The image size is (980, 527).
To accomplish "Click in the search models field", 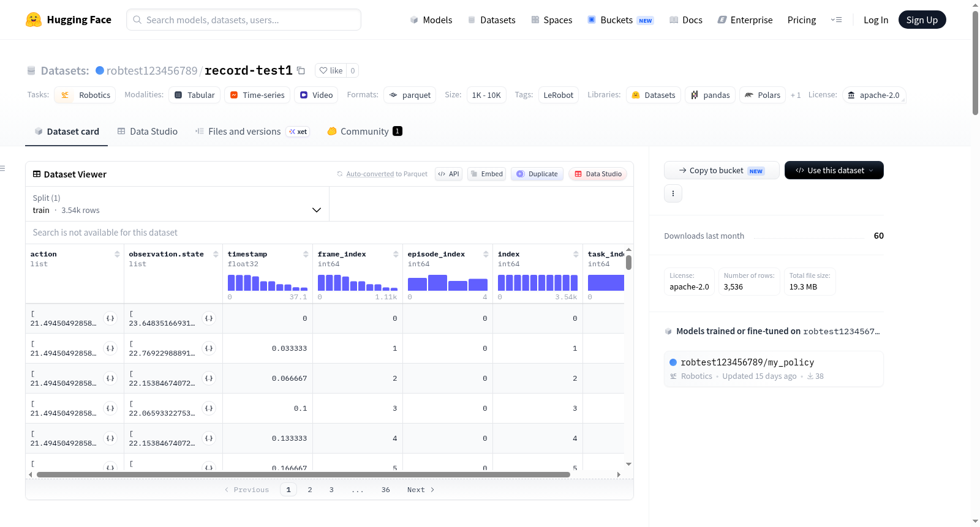I will tap(244, 20).
